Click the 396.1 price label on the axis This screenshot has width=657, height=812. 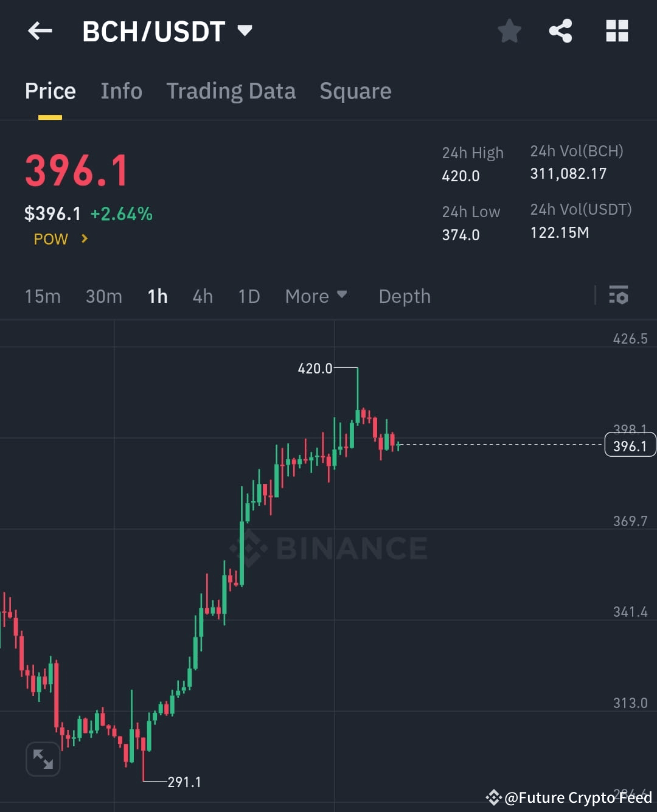(x=630, y=445)
